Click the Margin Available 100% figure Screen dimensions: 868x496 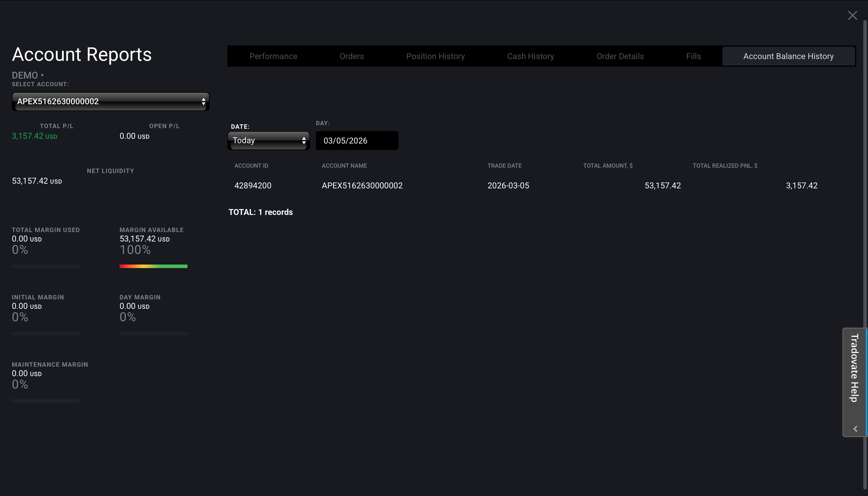(135, 250)
